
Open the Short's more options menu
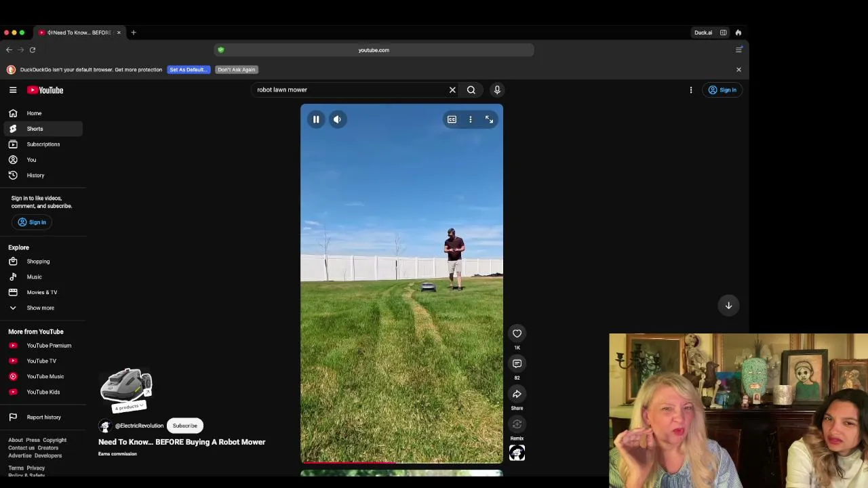tap(471, 119)
